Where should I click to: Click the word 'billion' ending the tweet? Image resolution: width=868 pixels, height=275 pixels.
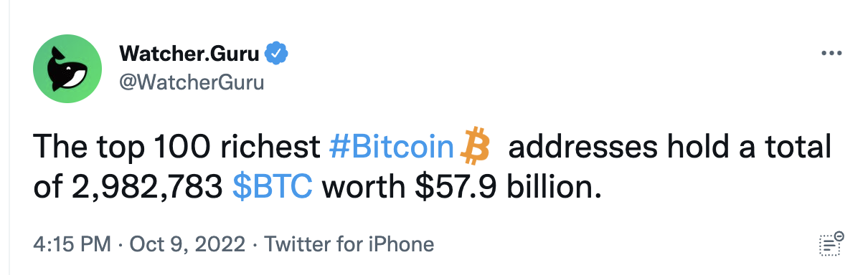click(552, 186)
